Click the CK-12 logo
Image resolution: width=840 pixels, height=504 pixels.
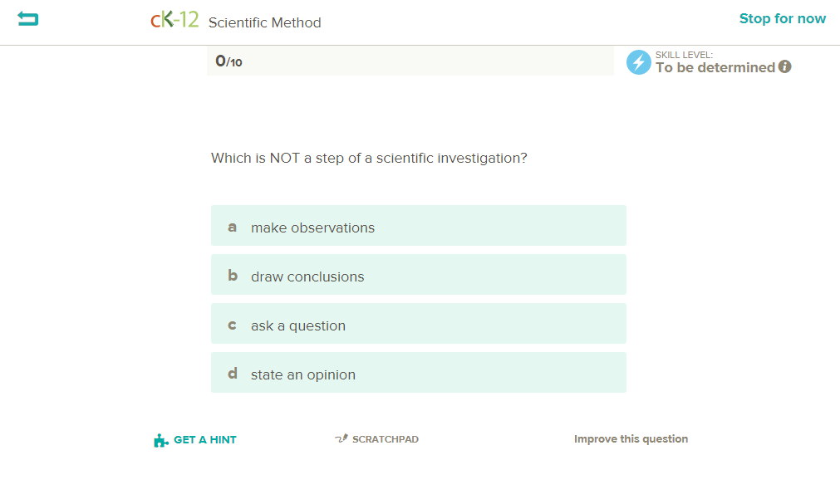(x=174, y=18)
